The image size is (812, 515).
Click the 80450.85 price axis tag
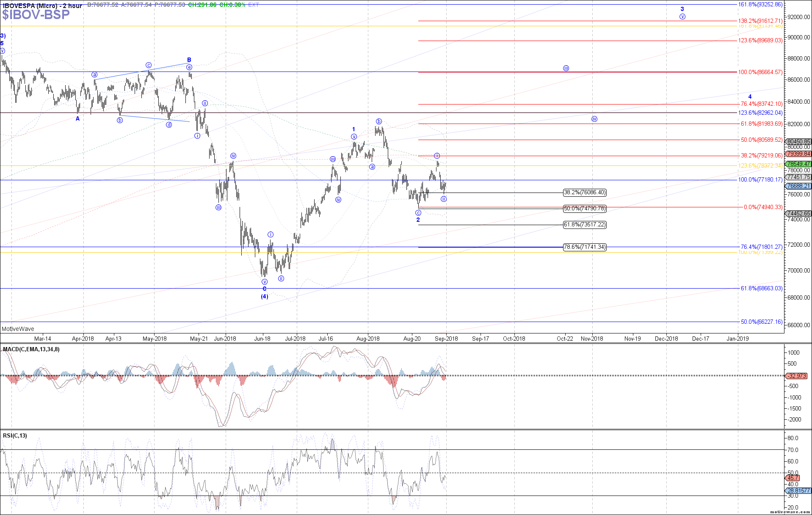798,142
